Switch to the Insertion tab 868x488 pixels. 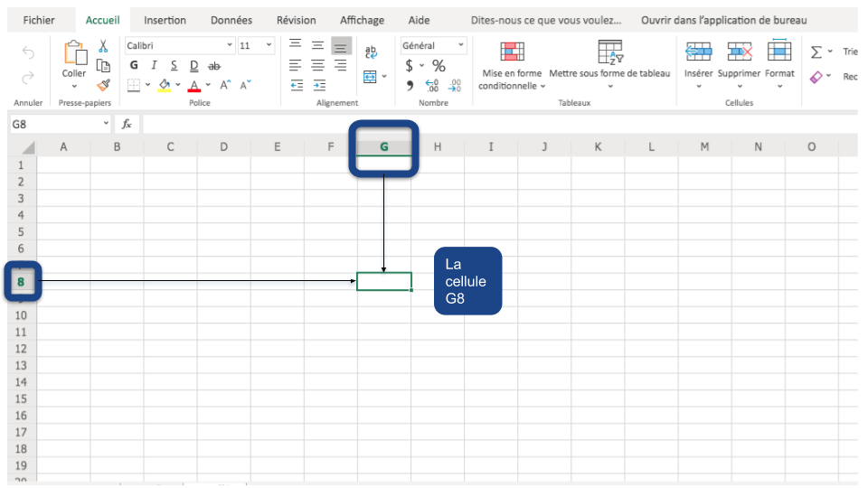pyautogui.click(x=165, y=20)
